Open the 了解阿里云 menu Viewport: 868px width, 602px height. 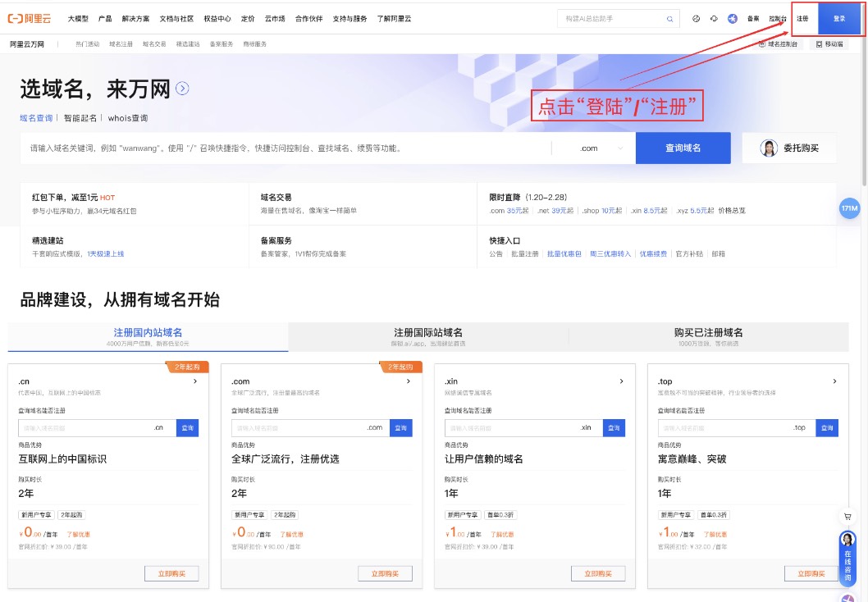pyautogui.click(x=394, y=19)
